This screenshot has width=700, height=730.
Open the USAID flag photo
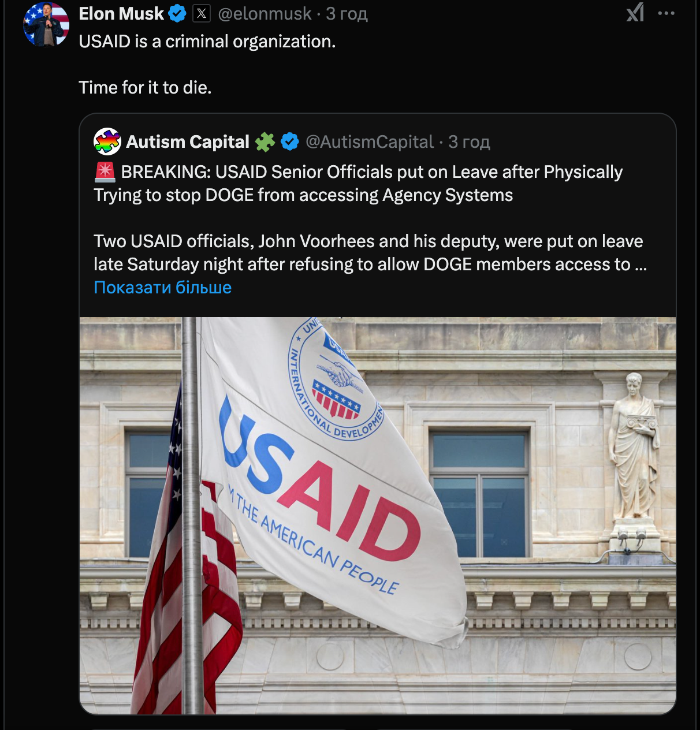[x=378, y=515]
